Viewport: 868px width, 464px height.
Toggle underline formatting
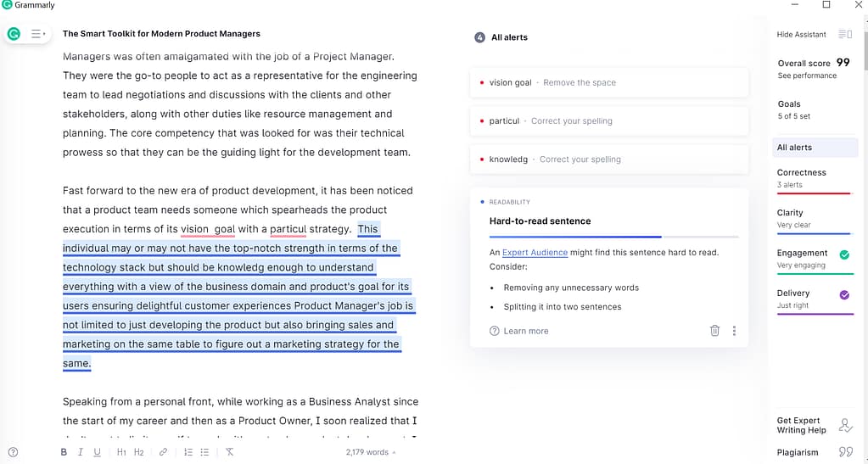click(x=98, y=452)
